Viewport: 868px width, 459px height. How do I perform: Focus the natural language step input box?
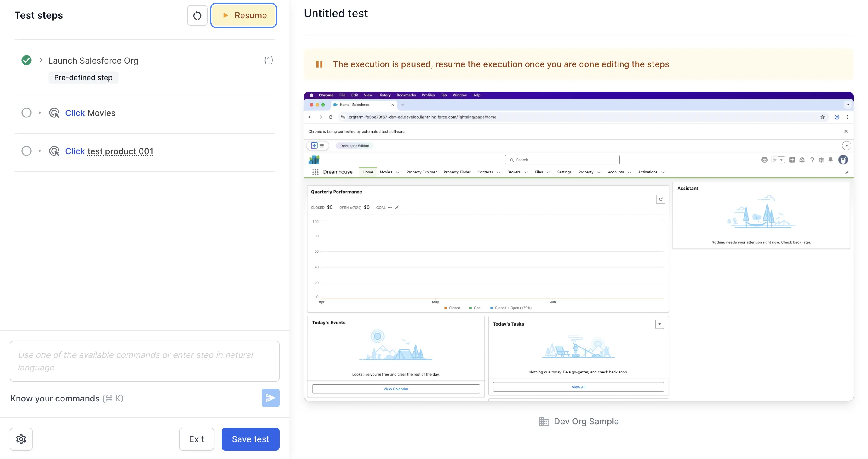pyautogui.click(x=145, y=361)
